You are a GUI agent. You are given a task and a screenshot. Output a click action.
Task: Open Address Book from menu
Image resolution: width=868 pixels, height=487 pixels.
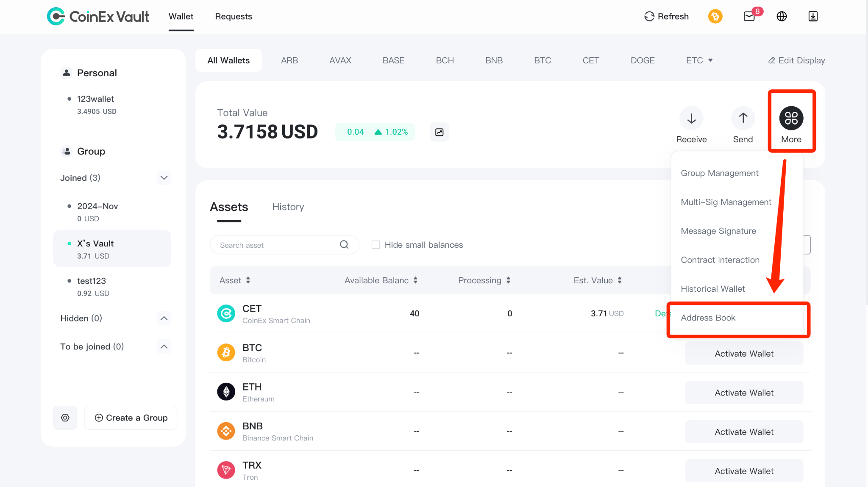click(x=708, y=318)
